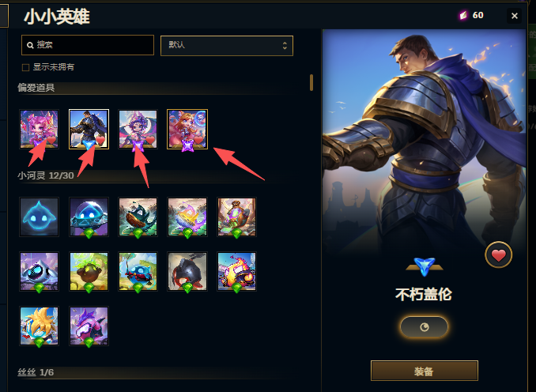Select the black helmet River Sprite icon
Screen dimensions: 536x392
pyautogui.click(x=187, y=272)
